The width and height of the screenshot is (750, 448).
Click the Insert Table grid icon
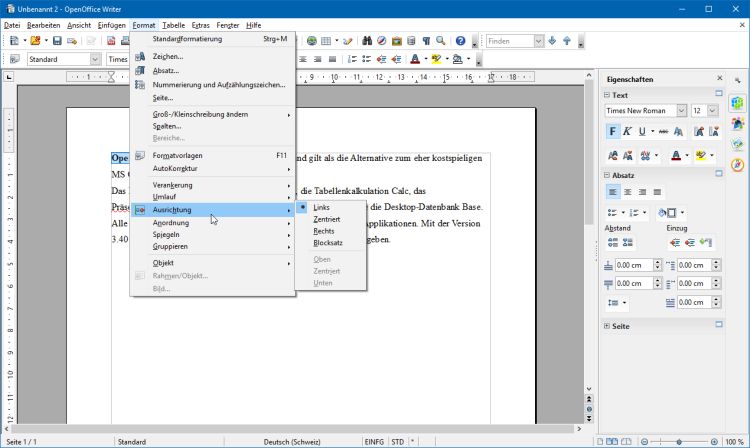[326, 41]
